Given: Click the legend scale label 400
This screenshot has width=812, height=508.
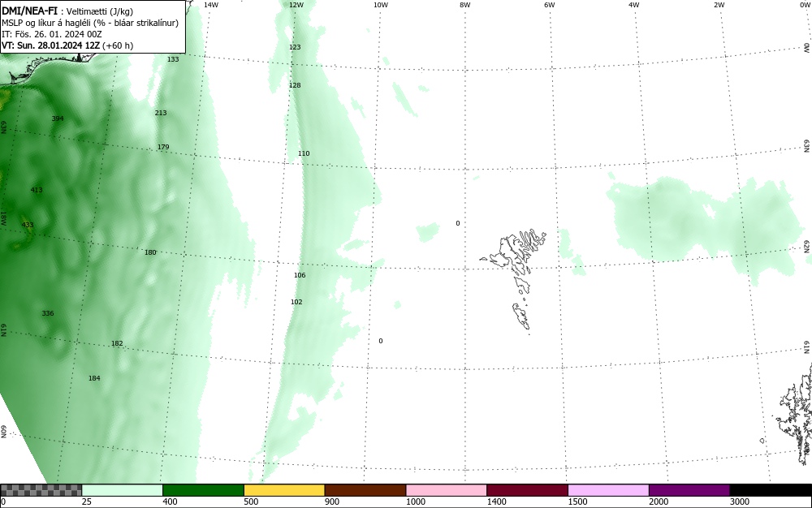Looking at the screenshot, I should pyautogui.click(x=170, y=502).
